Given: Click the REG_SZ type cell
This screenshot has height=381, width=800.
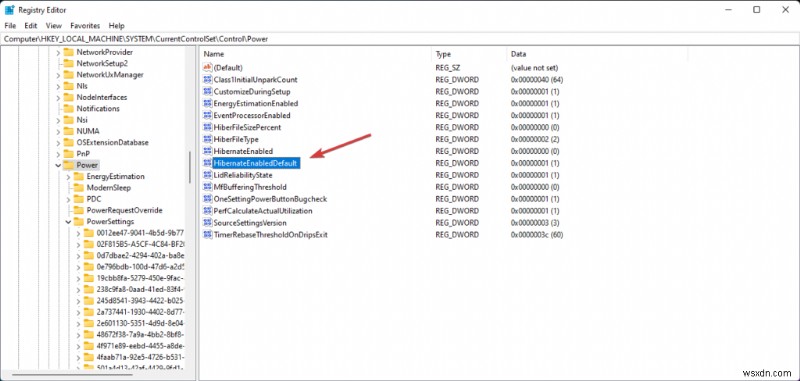Looking at the screenshot, I should point(447,68).
